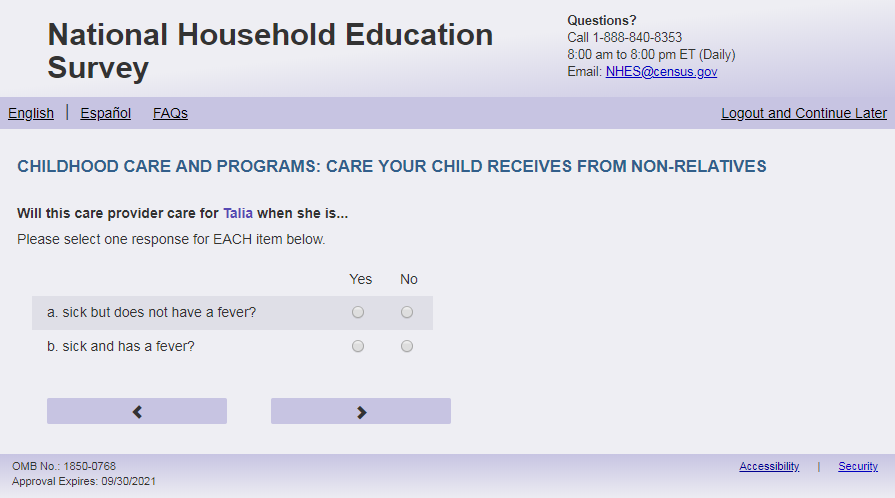Click the 'b. sick and has a fever?' label
This screenshot has height=498, width=895.
(x=120, y=347)
